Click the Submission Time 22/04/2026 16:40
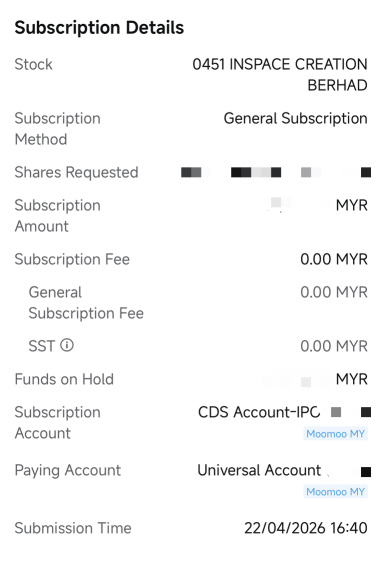 click(306, 528)
